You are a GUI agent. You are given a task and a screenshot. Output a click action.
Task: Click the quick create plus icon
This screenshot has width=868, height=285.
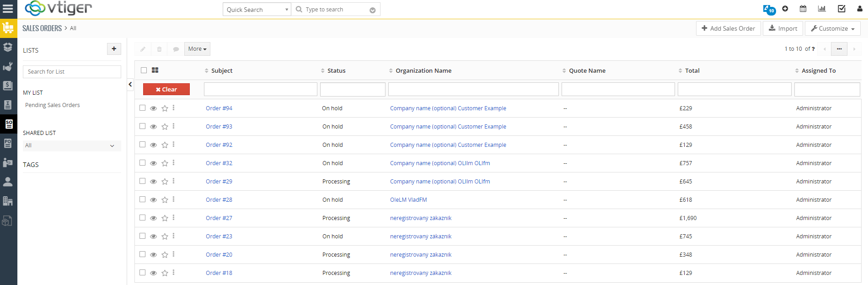point(785,9)
